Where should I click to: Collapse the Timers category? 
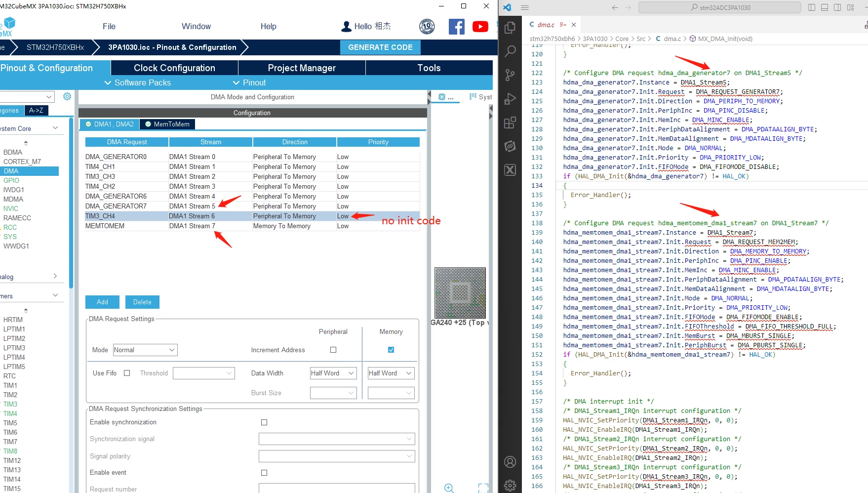coord(55,295)
